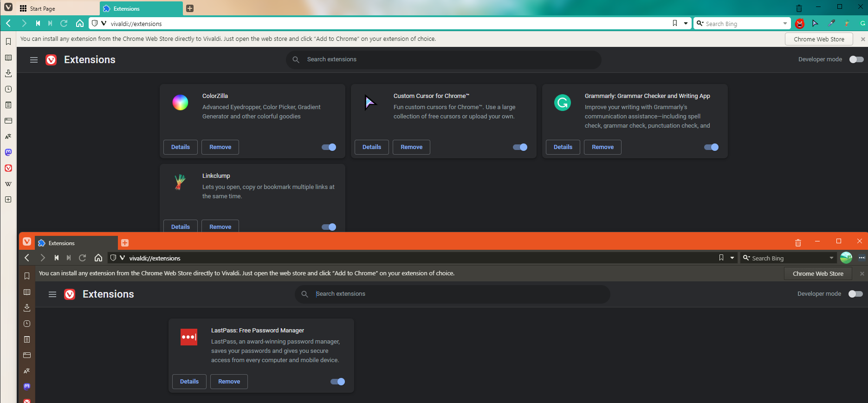
Task: Open Chrome Web Store from back window
Action: (819, 39)
